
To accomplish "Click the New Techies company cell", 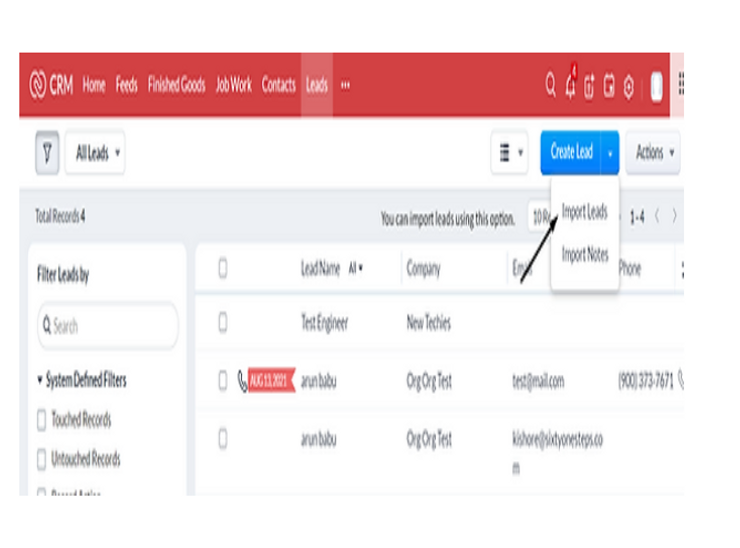I will [x=429, y=323].
